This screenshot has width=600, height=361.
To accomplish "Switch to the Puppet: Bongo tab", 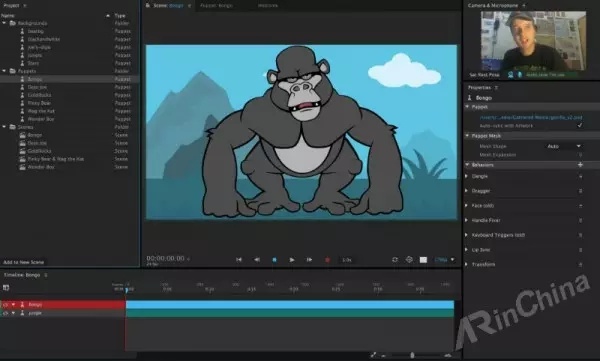I will click(216, 5).
